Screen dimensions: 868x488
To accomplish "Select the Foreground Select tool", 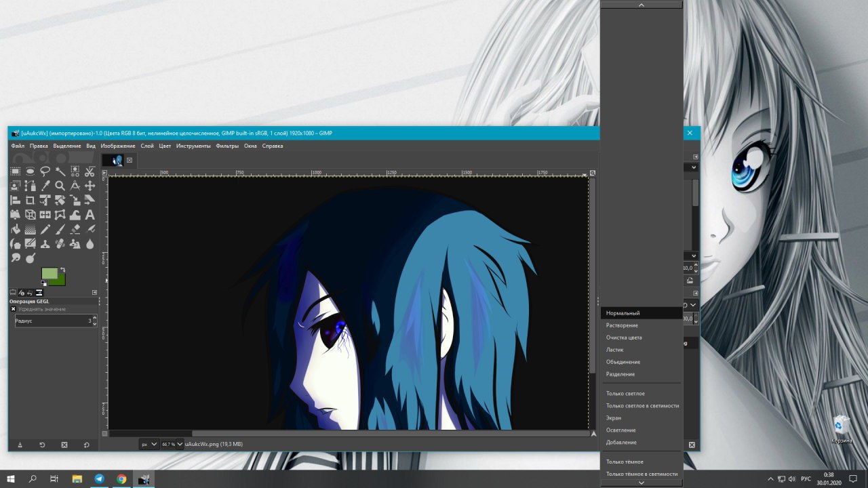I will click(16, 185).
